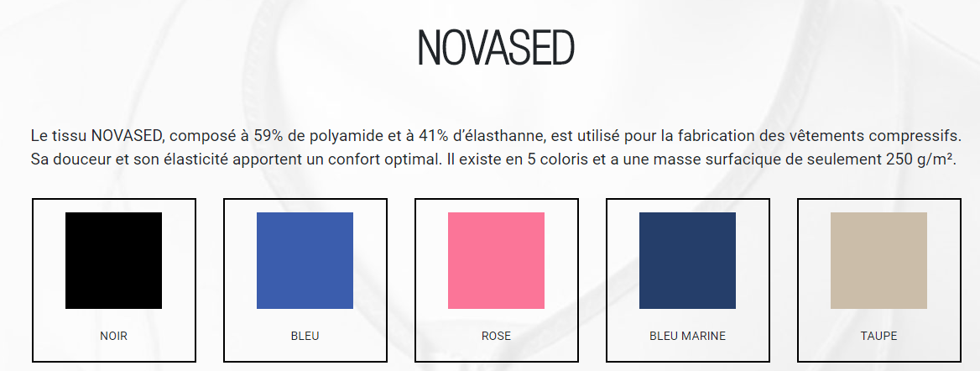Select the dark navy BLEU MARINE swatch
Screen dimensions: 980x371
(x=687, y=260)
